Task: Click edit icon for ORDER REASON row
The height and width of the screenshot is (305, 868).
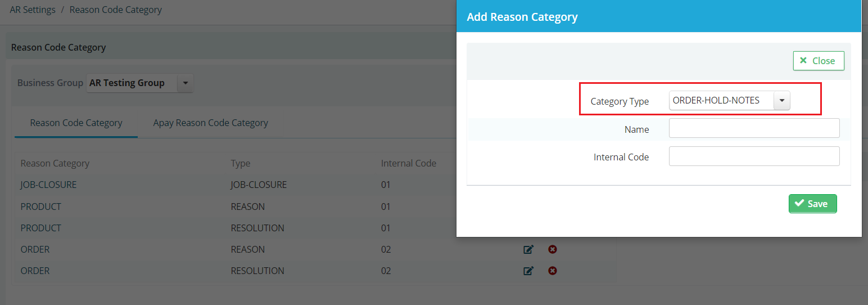Action: pos(528,249)
